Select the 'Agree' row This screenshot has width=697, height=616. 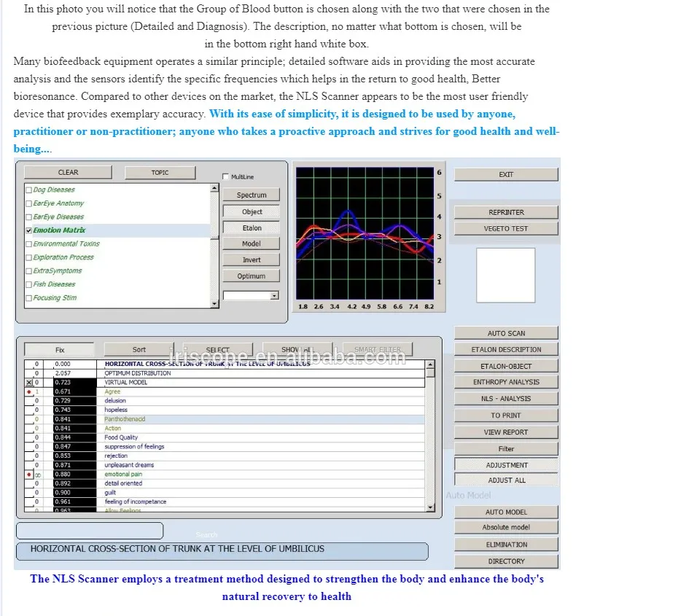coord(225,391)
